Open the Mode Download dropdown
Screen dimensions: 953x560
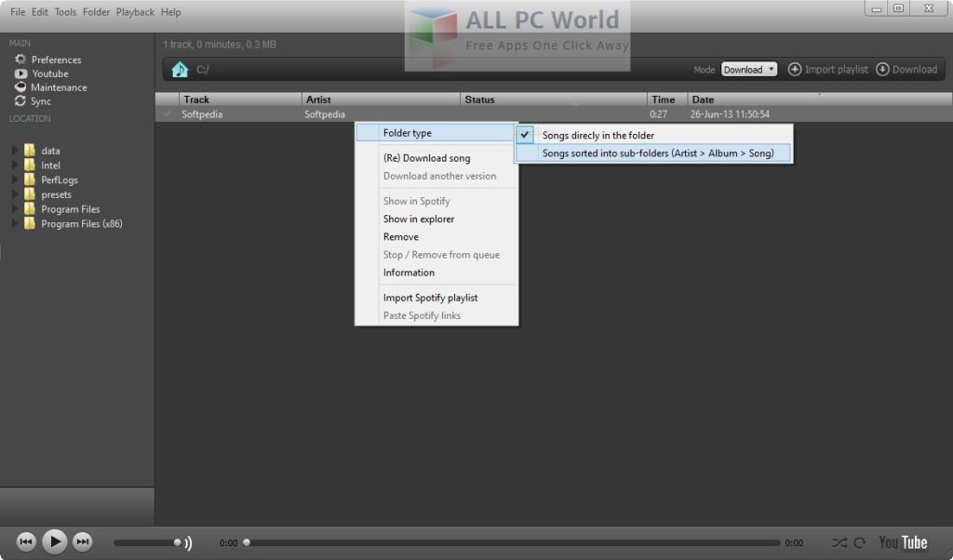coord(749,69)
